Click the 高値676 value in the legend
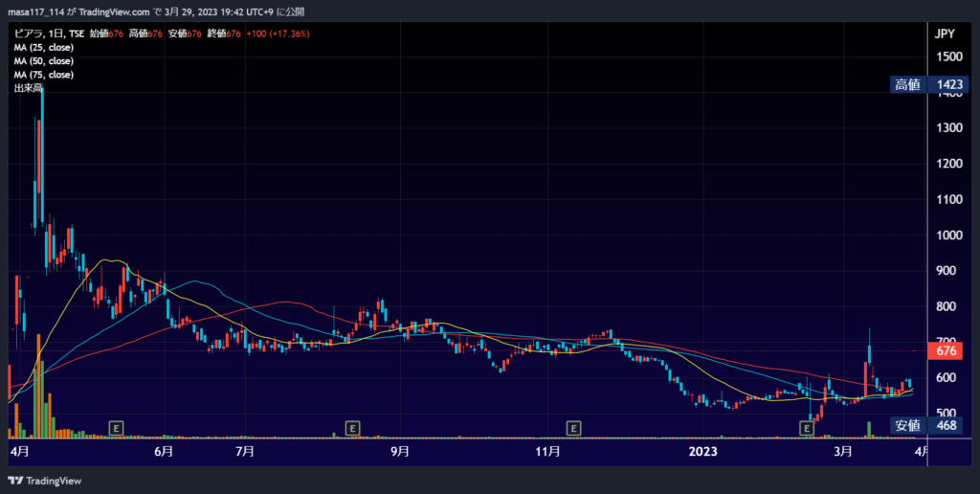The image size is (980, 494). 146,34
